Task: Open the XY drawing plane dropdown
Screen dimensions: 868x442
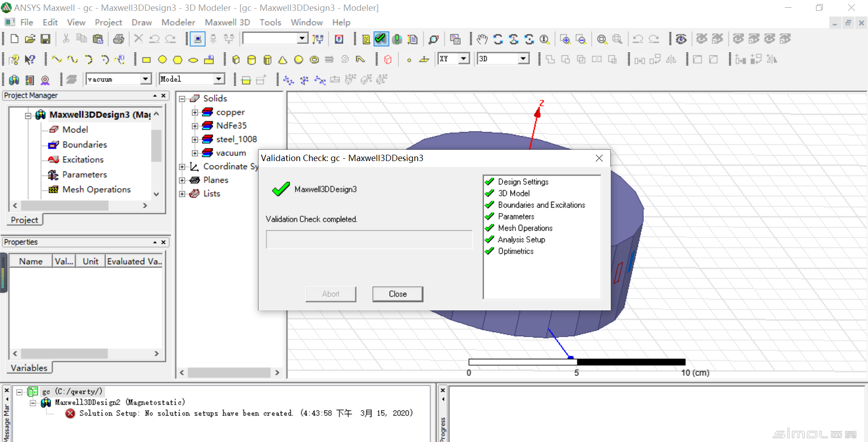Action: click(x=464, y=59)
